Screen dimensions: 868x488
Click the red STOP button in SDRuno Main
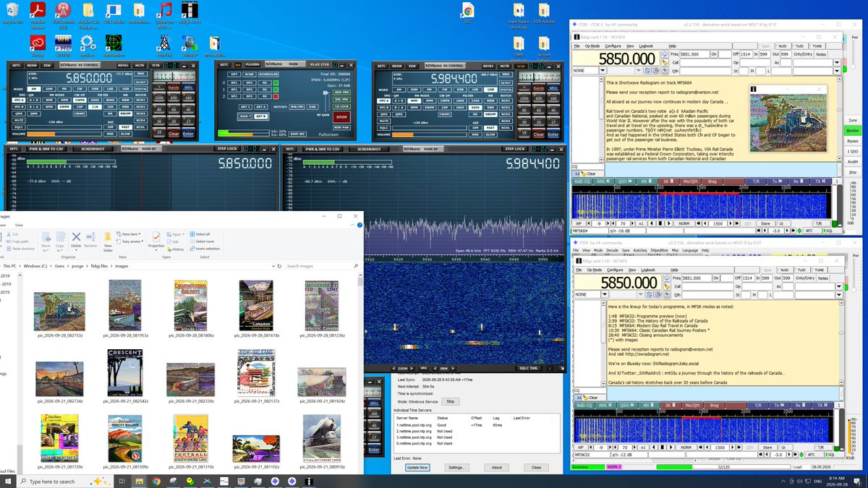341,116
